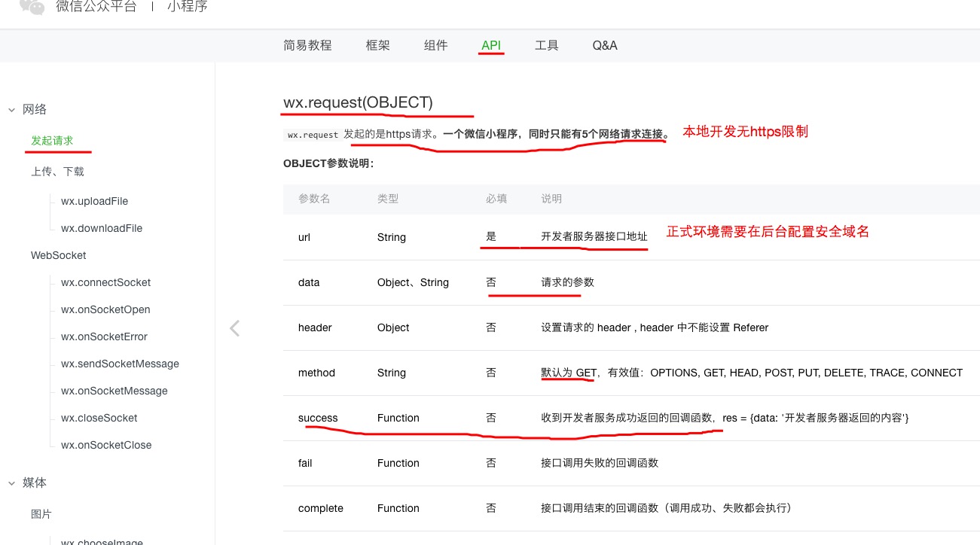Collapse the 网络 section chevron
Viewport: 980px width, 545px height.
point(12,110)
